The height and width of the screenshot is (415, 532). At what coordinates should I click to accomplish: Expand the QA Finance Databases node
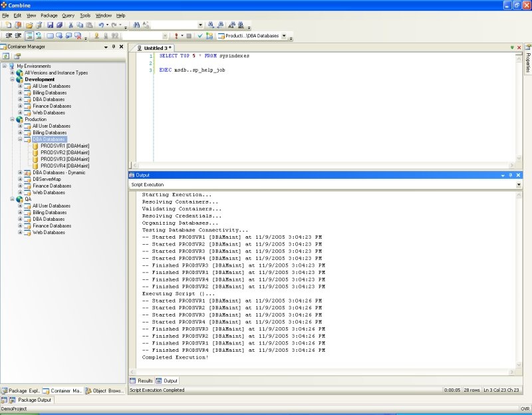pos(20,226)
